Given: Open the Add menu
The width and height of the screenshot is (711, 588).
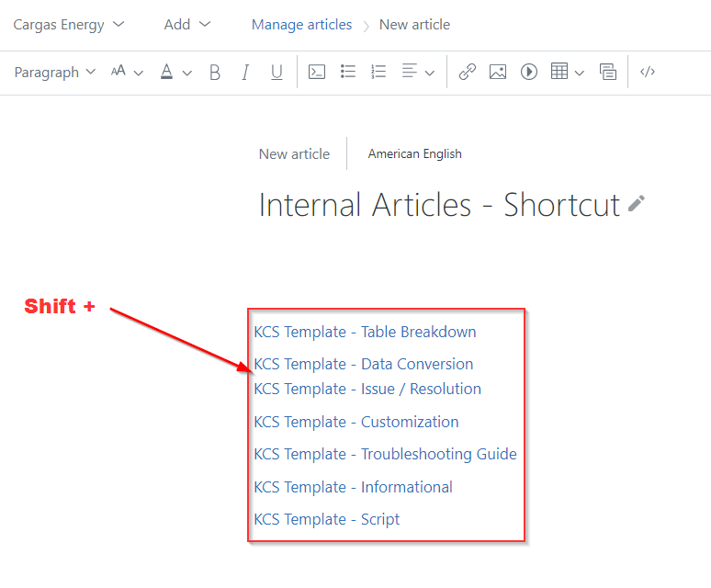Looking at the screenshot, I should (187, 25).
